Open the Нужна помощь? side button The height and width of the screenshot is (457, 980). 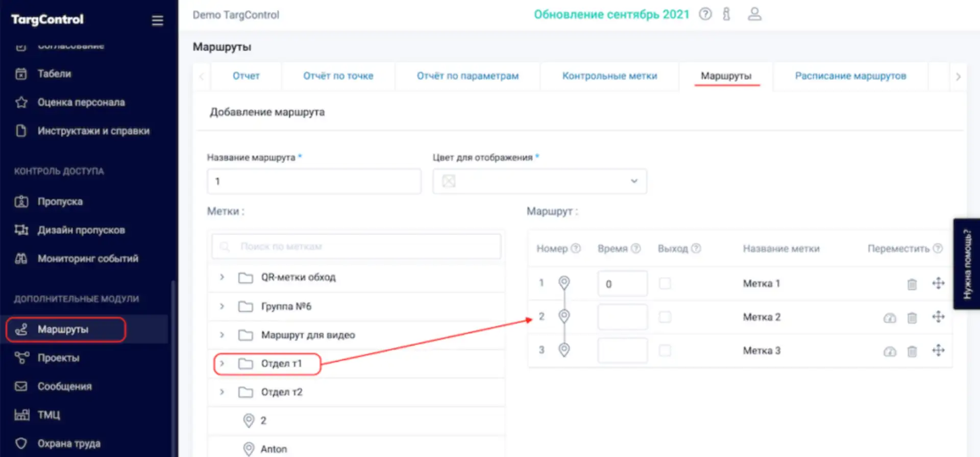pos(966,264)
